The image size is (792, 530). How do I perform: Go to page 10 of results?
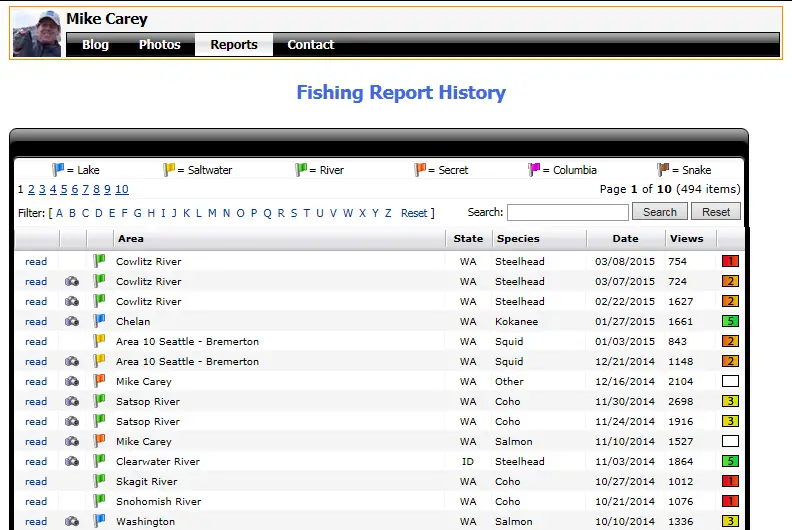[x=121, y=190]
